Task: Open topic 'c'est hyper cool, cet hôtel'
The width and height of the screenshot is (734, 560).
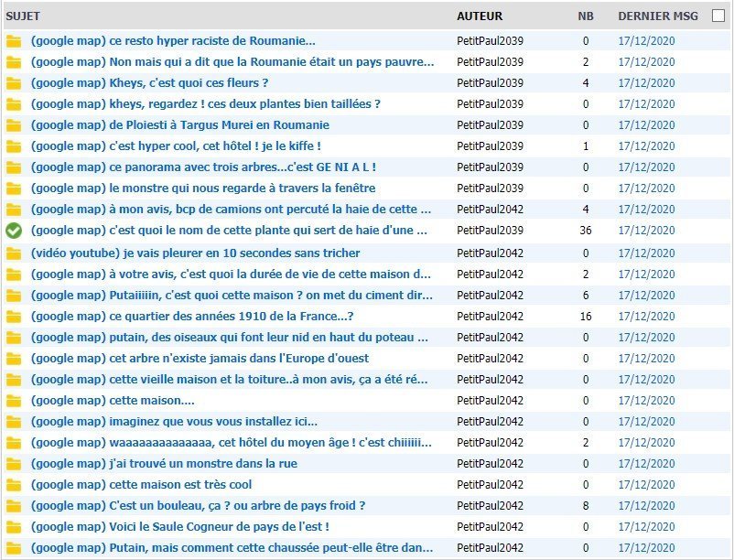Action: 176,146
